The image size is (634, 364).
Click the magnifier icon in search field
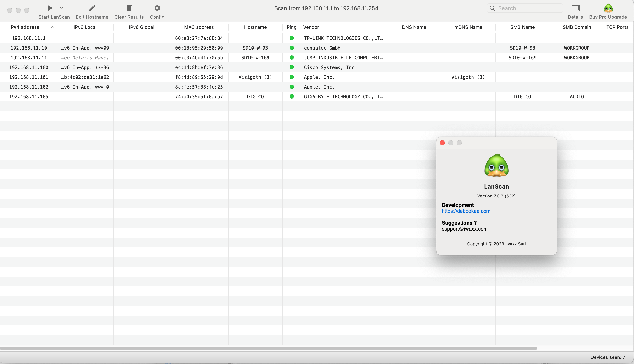tap(492, 8)
